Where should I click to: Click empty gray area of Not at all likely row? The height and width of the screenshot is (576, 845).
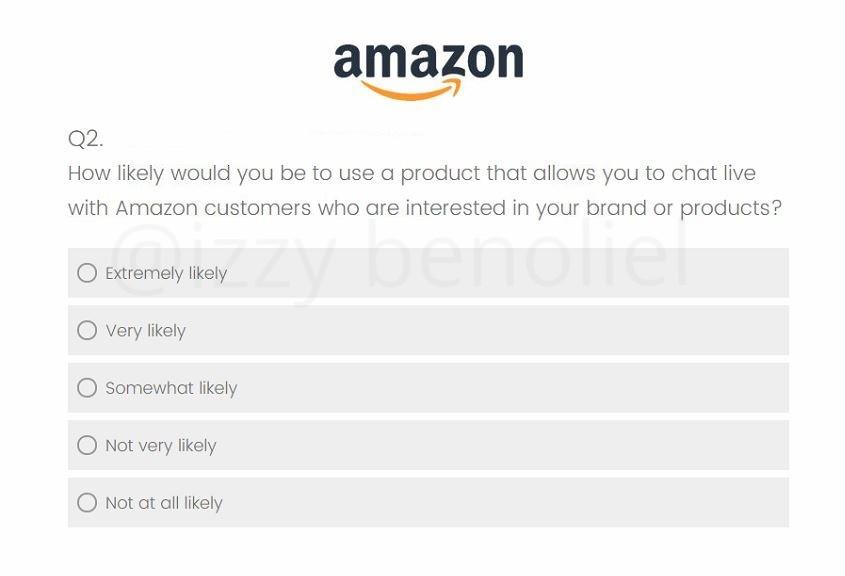click(x=507, y=503)
